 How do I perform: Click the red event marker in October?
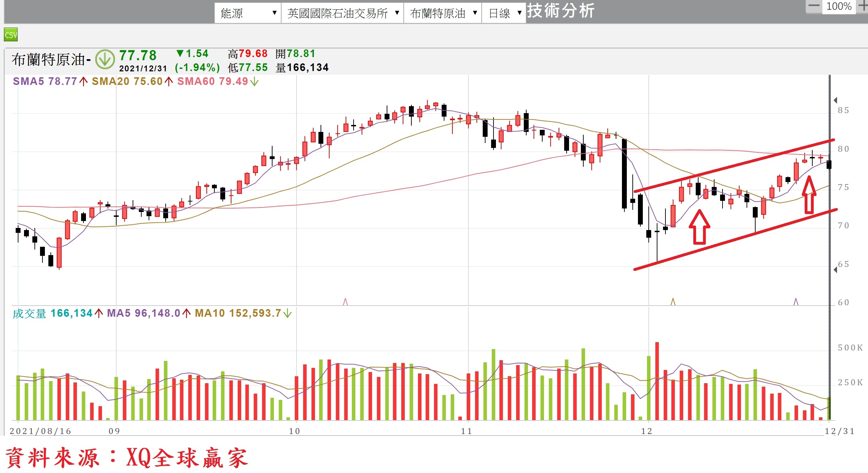(345, 301)
